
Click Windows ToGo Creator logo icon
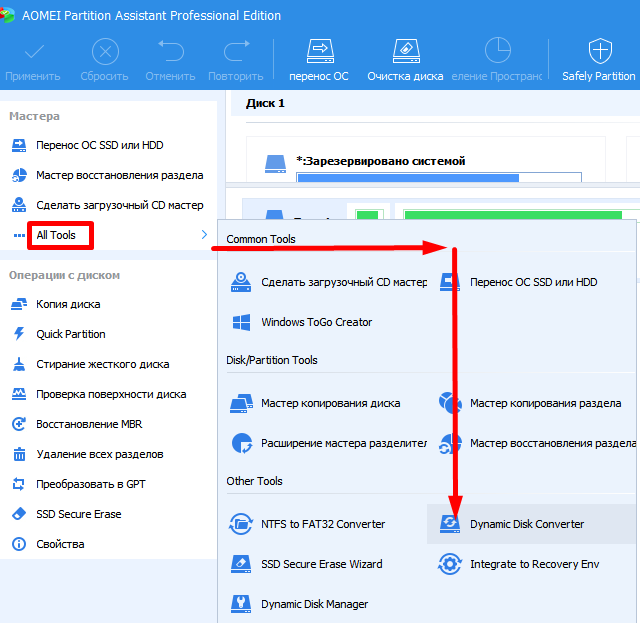(x=241, y=322)
